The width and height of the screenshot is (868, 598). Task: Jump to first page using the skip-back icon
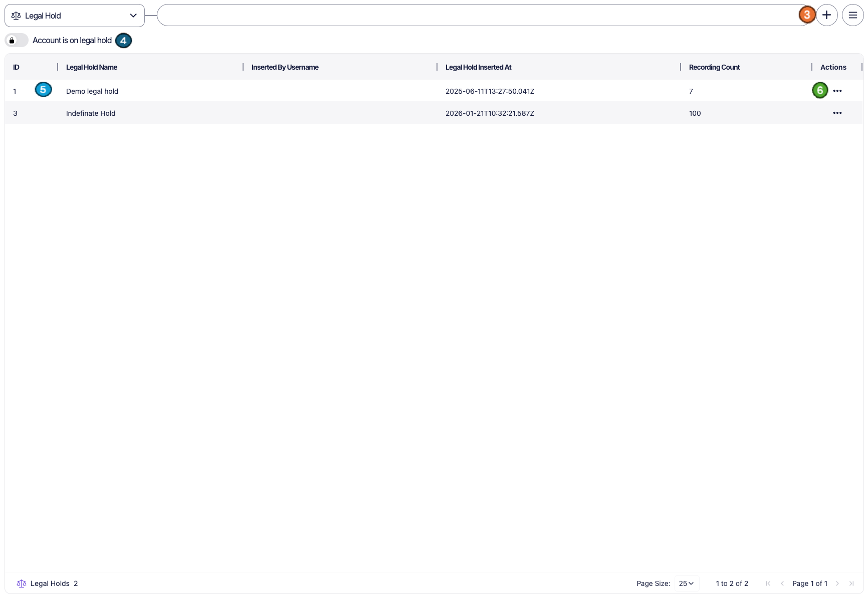coord(768,583)
